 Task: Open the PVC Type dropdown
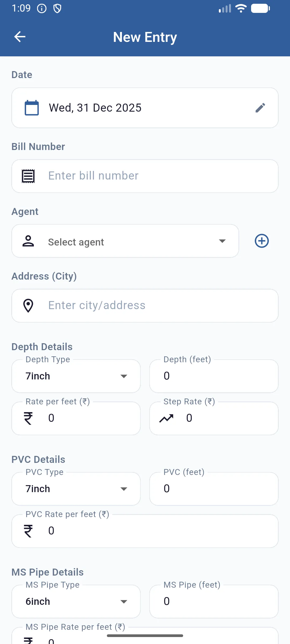click(76, 489)
